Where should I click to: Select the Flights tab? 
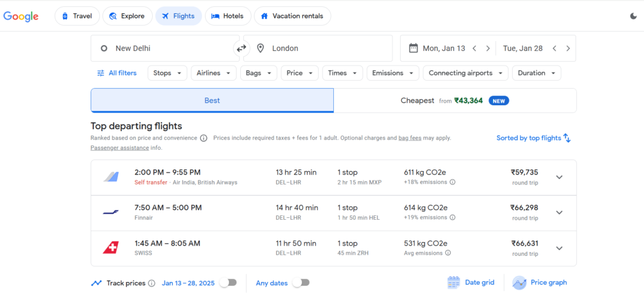(x=179, y=16)
